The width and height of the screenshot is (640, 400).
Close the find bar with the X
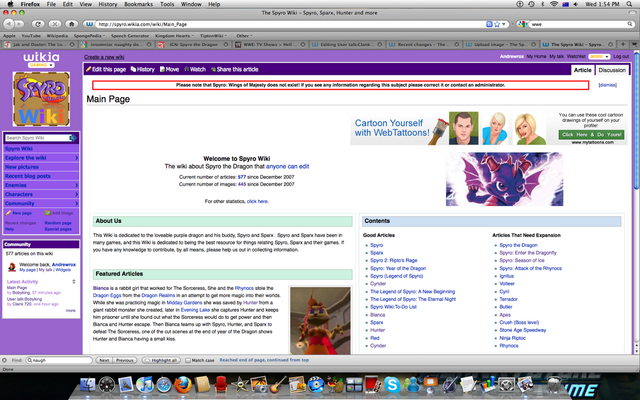(4, 360)
